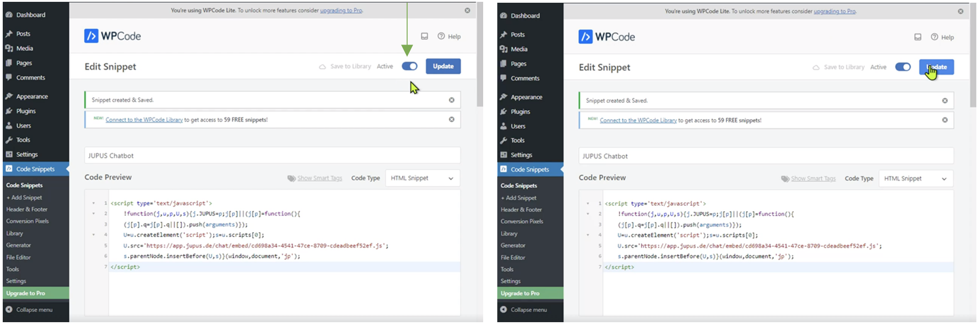Screen dimensions: 980x324
Task: Click Appearance brush icon in left window
Action: pos(9,96)
